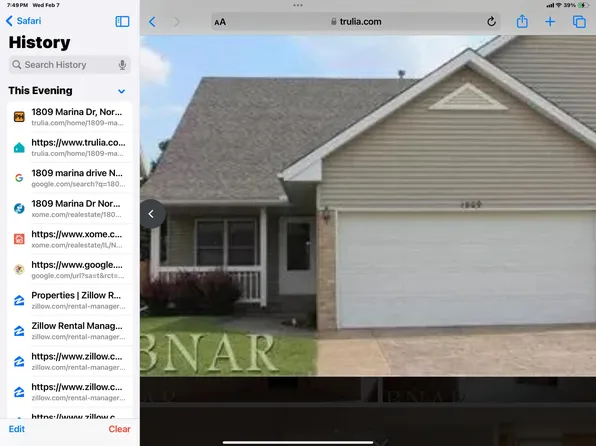Show the tab overview icon
This screenshot has height=446, width=596.
[x=579, y=22]
